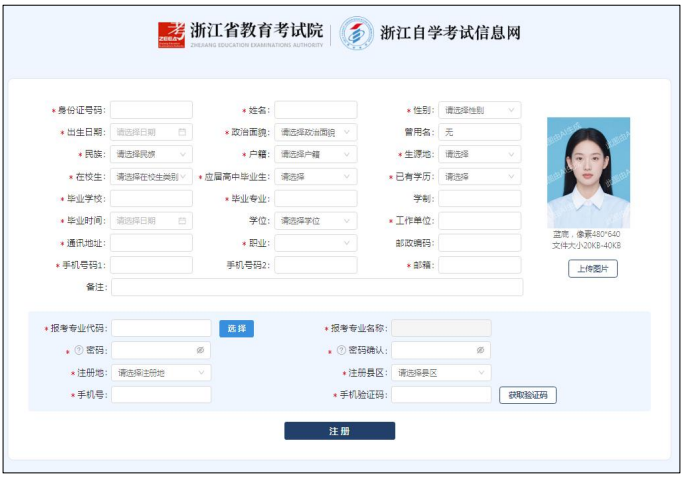Click the ID photo preview thumbnail
This screenshot has width=683, height=477.
point(588,173)
